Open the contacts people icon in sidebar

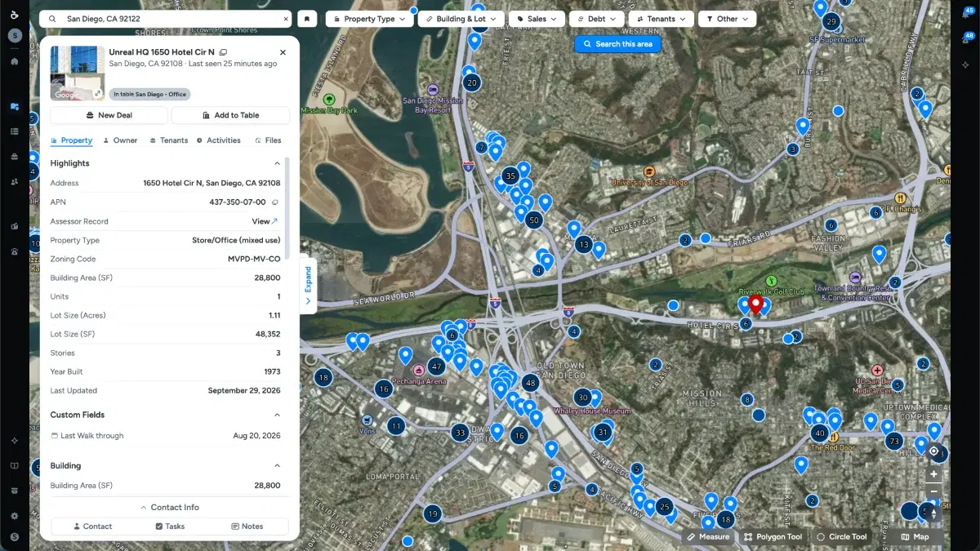(x=15, y=181)
